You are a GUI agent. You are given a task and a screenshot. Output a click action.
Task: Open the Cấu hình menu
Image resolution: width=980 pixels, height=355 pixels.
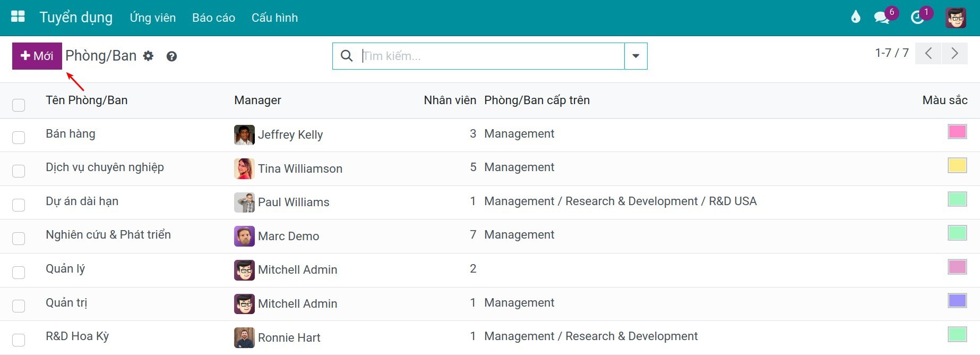274,18
